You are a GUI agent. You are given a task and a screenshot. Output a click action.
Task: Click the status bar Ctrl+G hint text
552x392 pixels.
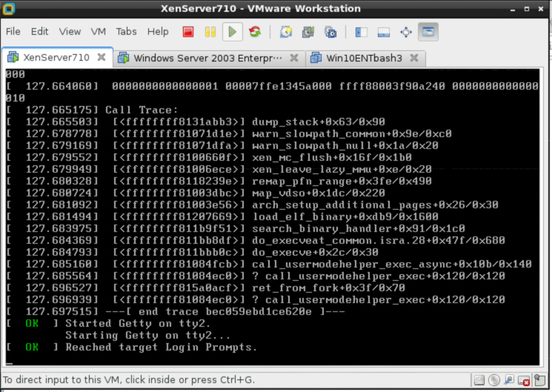pos(129,380)
